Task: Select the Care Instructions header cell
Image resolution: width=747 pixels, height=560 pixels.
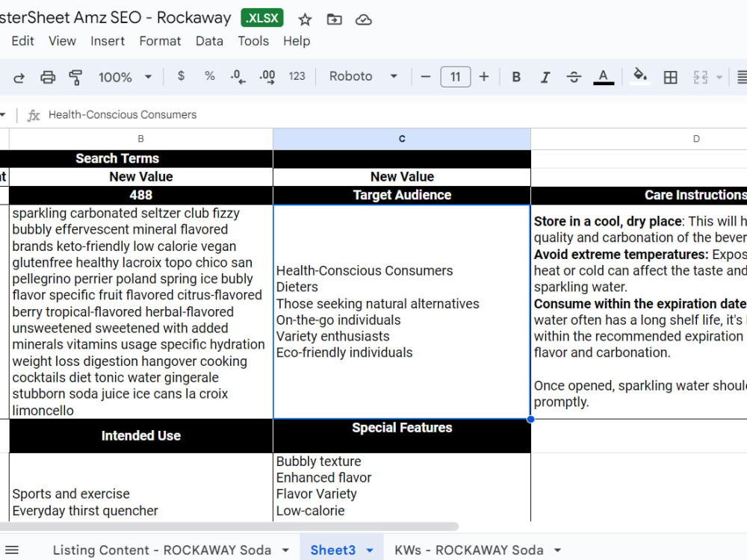Action: tap(639, 195)
